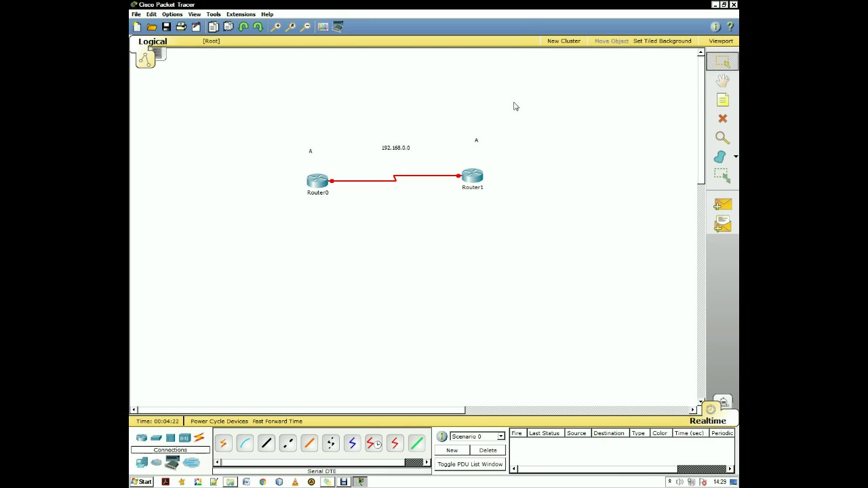Screen dimensions: 868x488
Task: Pick Serial DCE cable with clock
Action: point(374,443)
